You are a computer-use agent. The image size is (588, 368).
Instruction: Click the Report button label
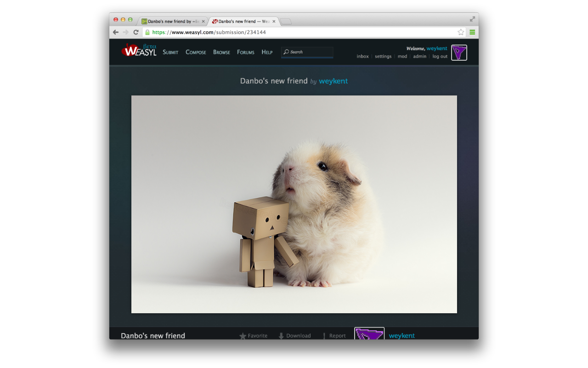(x=338, y=336)
